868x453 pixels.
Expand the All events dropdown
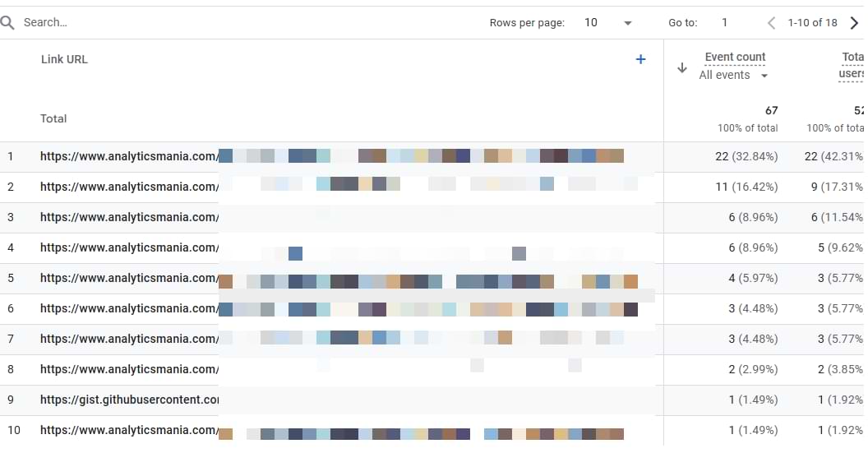733,76
